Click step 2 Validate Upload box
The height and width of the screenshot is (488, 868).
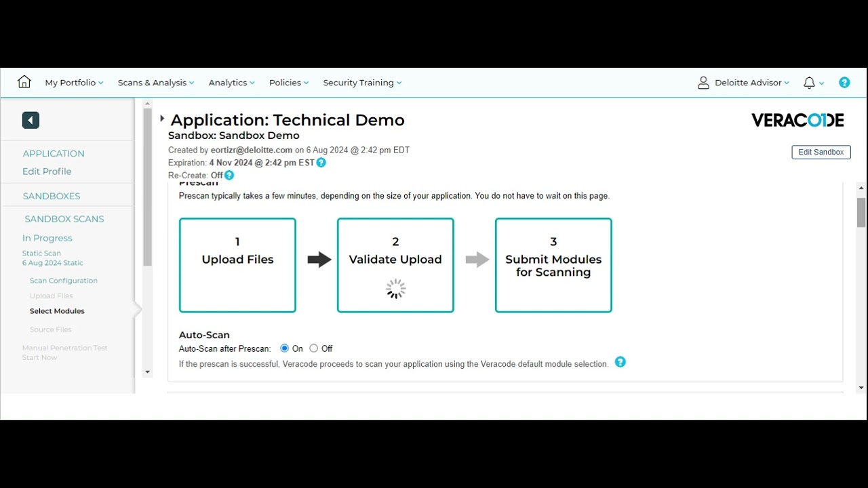(395, 265)
